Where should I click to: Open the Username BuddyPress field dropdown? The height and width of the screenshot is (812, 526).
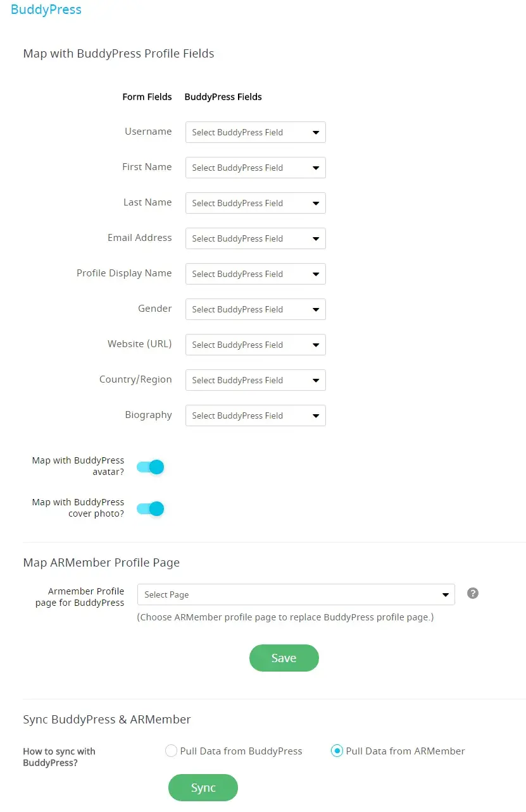point(255,132)
